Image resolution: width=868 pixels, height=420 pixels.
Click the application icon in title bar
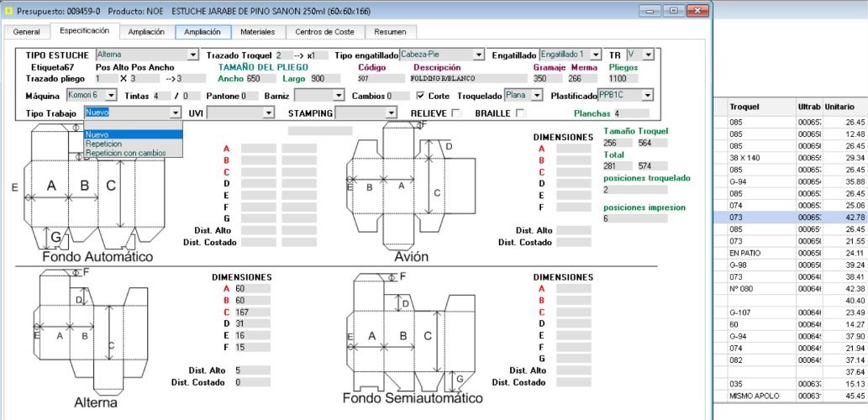point(8,11)
